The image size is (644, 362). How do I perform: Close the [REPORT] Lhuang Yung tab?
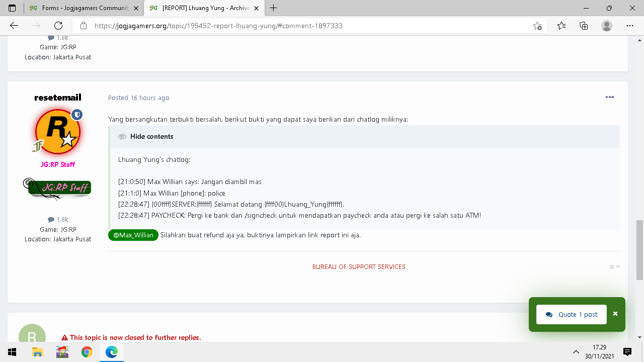257,9
